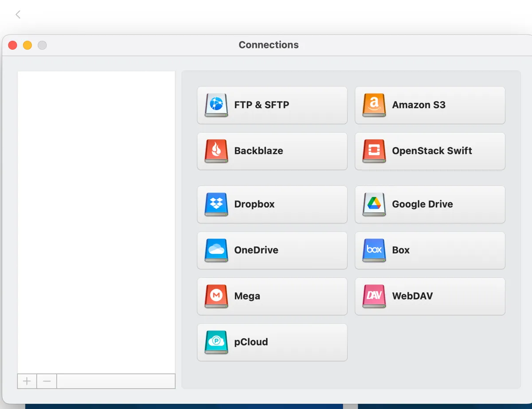The height and width of the screenshot is (409, 532).
Task: Select the Mega label
Action: 247,296
